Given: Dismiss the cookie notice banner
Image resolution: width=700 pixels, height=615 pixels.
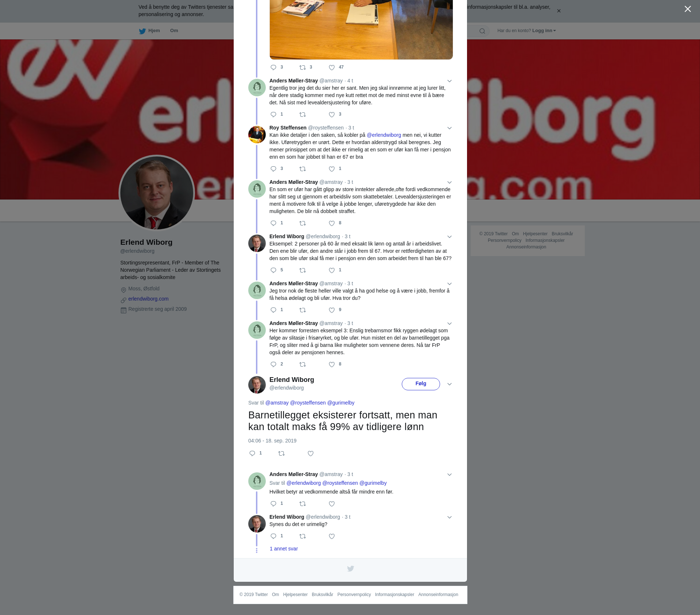Looking at the screenshot, I should click(559, 11).
